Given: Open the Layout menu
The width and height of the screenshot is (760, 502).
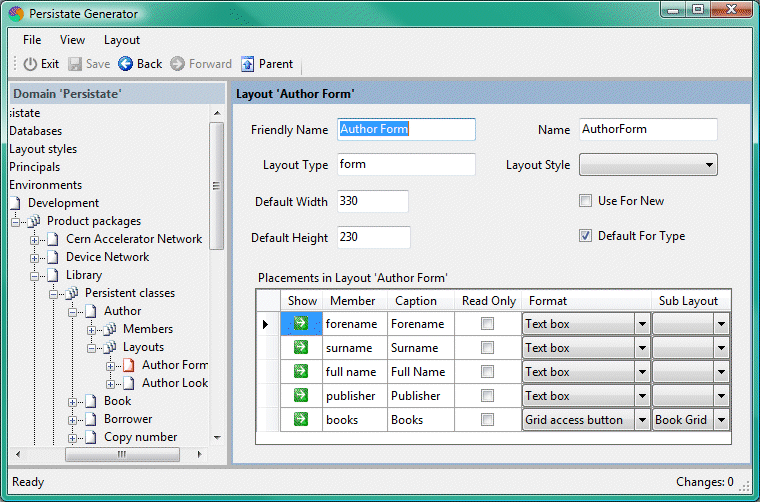Looking at the screenshot, I should pos(122,40).
